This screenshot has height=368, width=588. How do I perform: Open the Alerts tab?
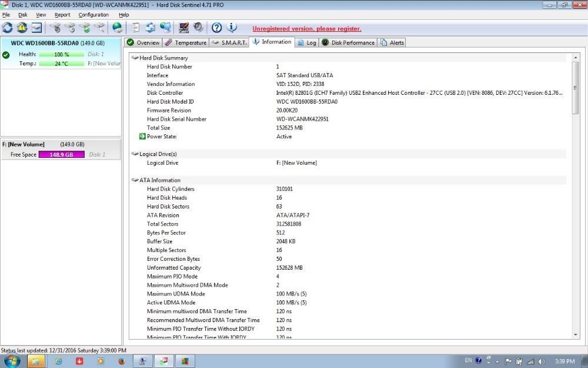pyautogui.click(x=392, y=42)
